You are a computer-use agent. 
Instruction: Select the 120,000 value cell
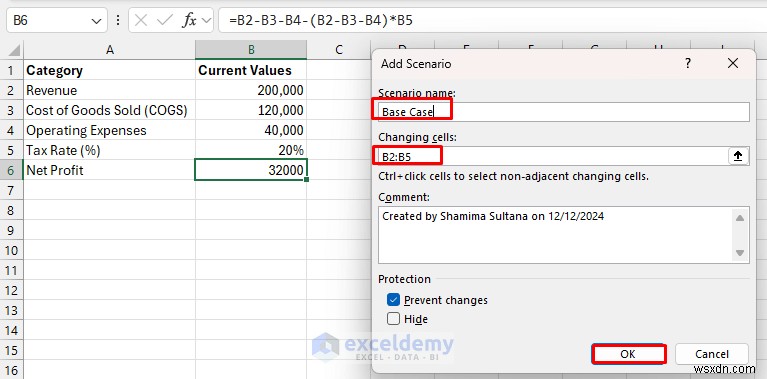251,111
